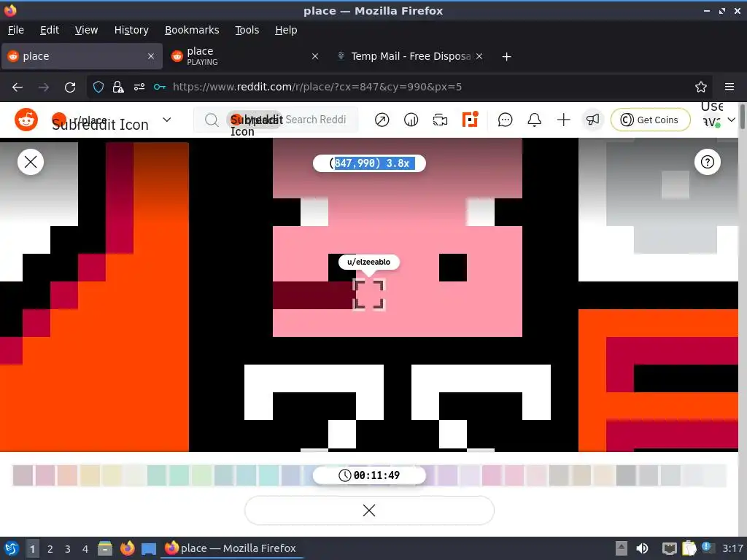Click the Reddit Snoo logo

26,120
